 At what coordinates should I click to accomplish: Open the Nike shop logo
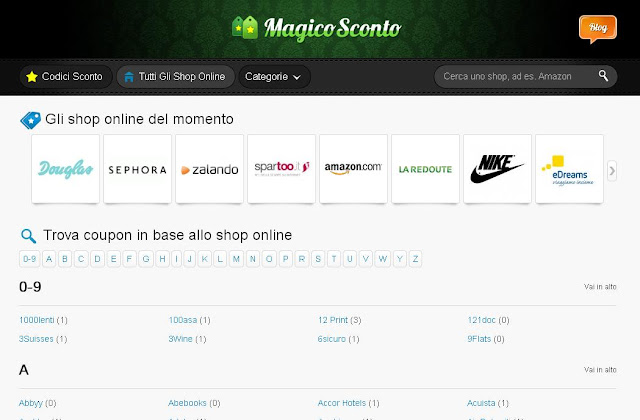tap(498, 169)
